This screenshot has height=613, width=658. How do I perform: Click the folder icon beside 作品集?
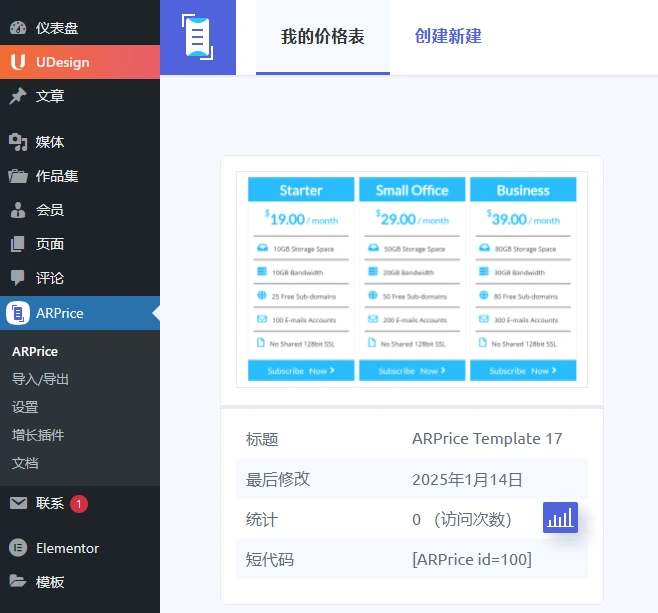pyautogui.click(x=18, y=176)
